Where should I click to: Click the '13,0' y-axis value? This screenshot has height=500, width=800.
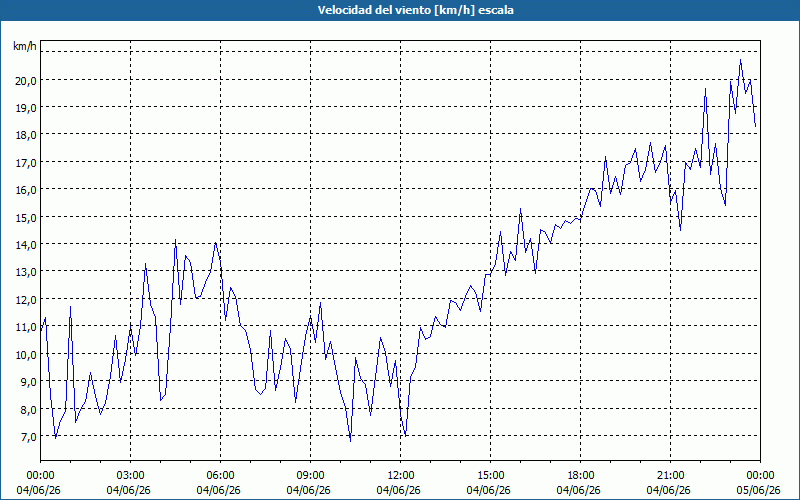tap(26, 272)
